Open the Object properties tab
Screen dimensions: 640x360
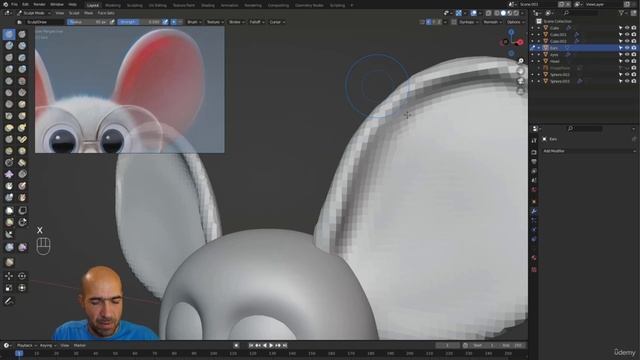coord(534,201)
